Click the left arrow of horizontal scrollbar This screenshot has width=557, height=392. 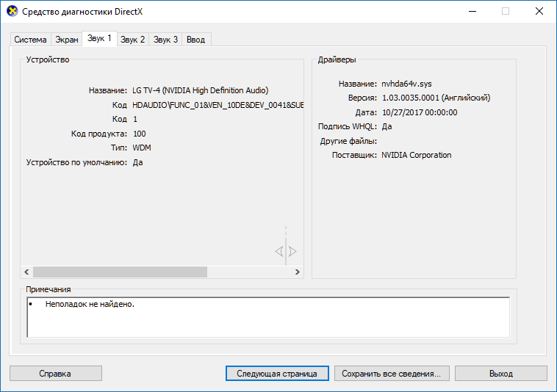point(26,272)
